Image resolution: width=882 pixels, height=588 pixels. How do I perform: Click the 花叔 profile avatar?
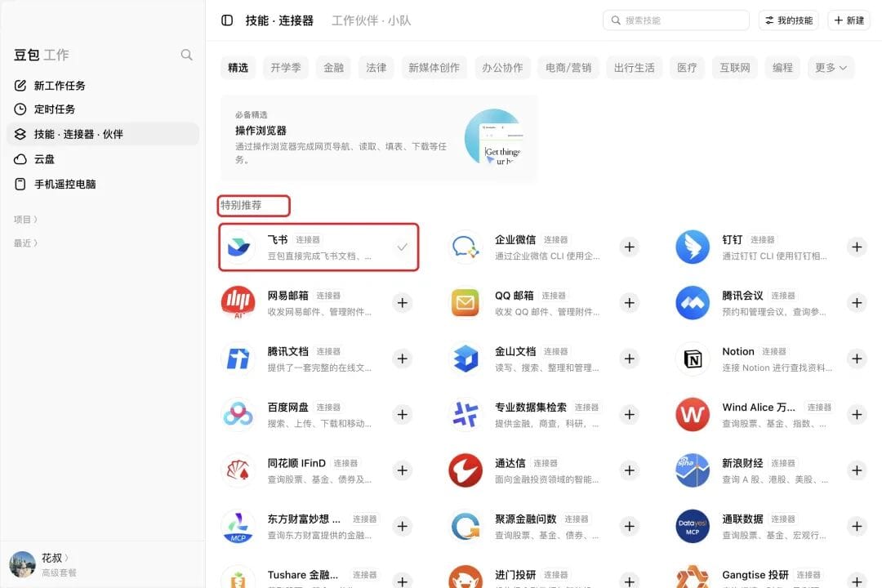(x=23, y=564)
